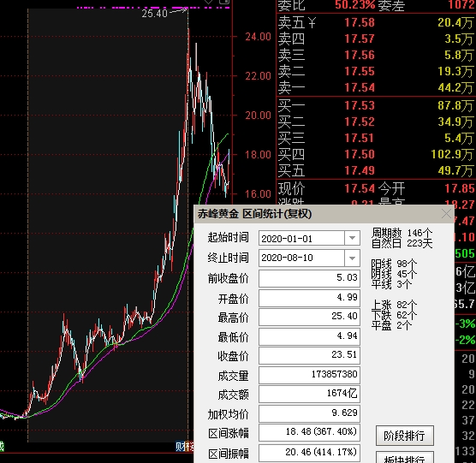Select the 起始时间 date field 2020-01-01

tap(301, 238)
